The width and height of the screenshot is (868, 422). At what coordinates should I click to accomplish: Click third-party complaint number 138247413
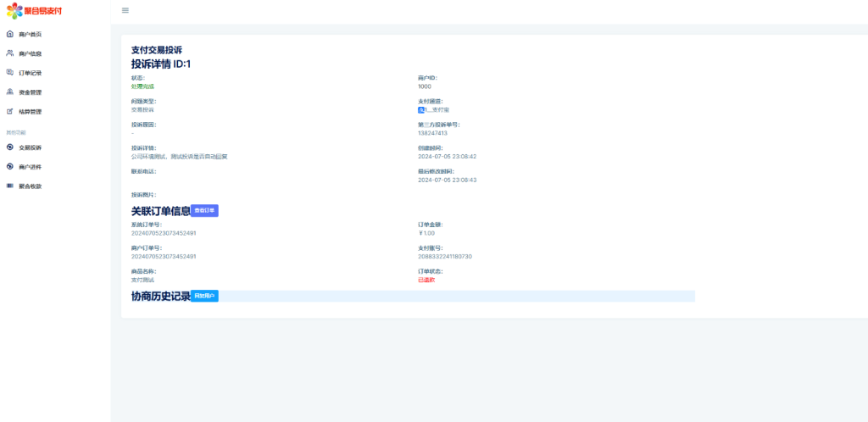coord(432,133)
